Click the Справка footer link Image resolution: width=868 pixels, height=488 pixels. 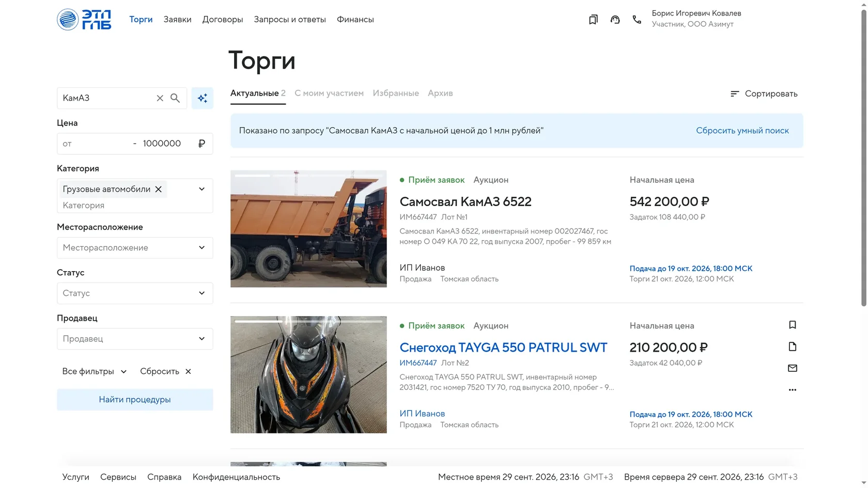(x=164, y=477)
